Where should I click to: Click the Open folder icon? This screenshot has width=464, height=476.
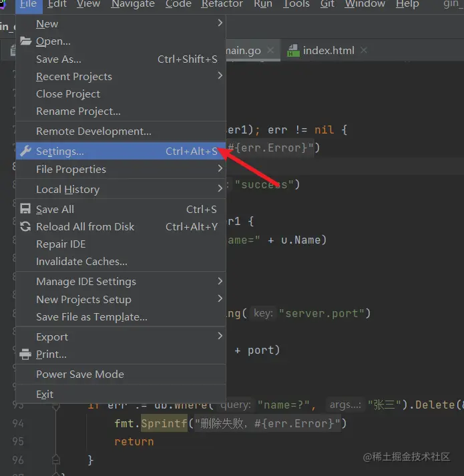26,41
